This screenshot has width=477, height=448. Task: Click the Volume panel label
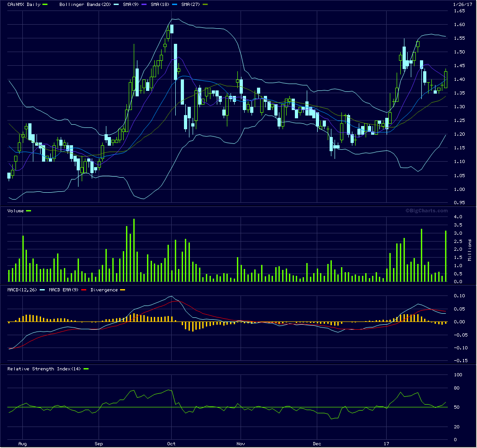[x=16, y=211]
